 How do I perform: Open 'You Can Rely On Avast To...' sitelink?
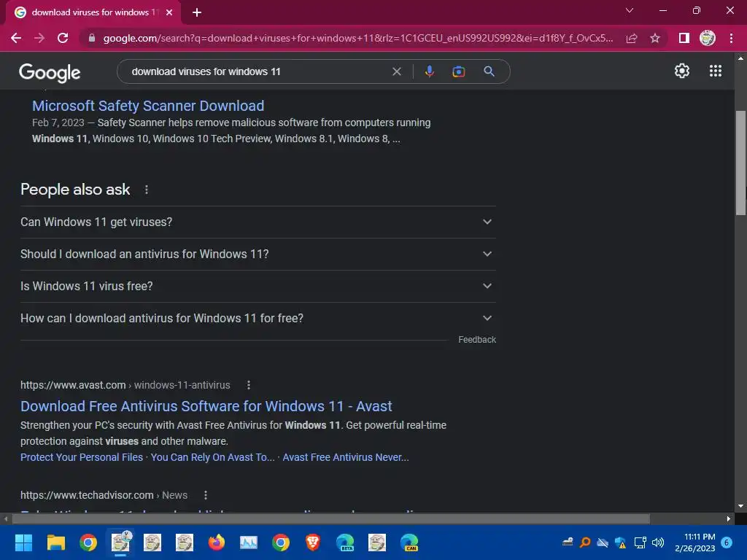(x=212, y=457)
